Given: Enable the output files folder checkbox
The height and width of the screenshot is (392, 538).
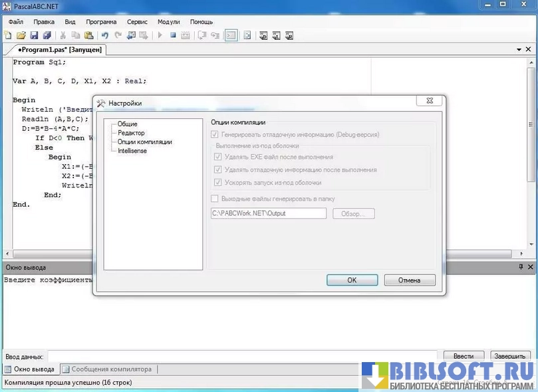Looking at the screenshot, I should [215, 199].
